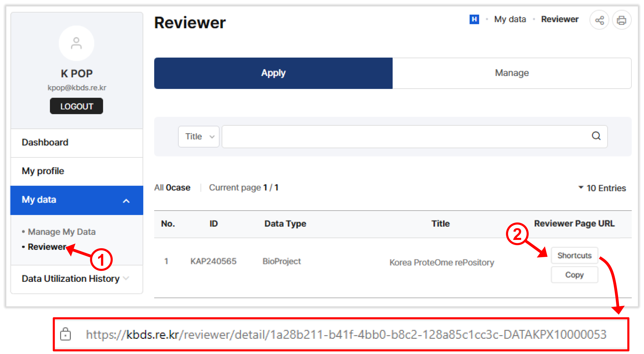Open Dashboard from the sidebar
This screenshot has height=354, width=644.
point(45,142)
